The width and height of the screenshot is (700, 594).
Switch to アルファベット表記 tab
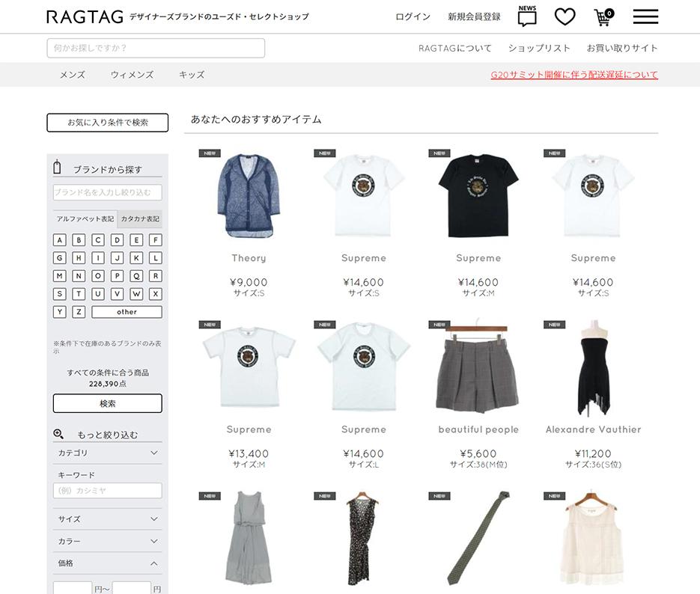85,219
